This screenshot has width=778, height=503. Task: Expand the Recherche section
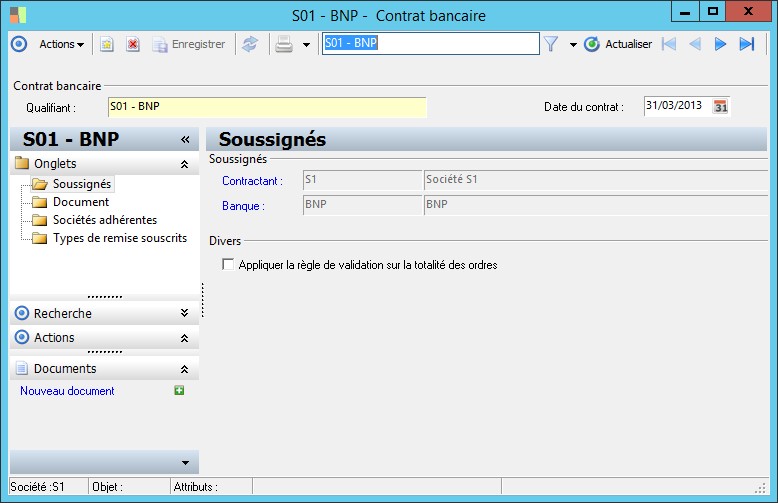click(x=185, y=313)
